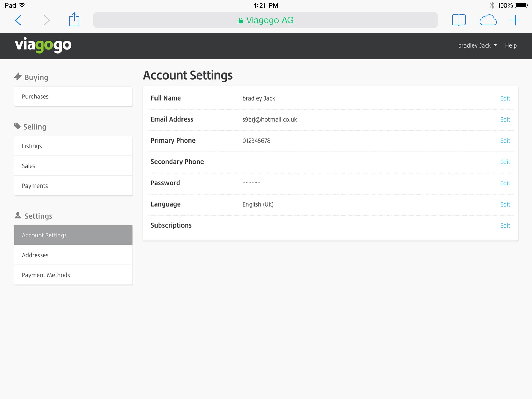The width and height of the screenshot is (532, 399).
Task: Click the Selling tag icon
Action: [x=17, y=126]
